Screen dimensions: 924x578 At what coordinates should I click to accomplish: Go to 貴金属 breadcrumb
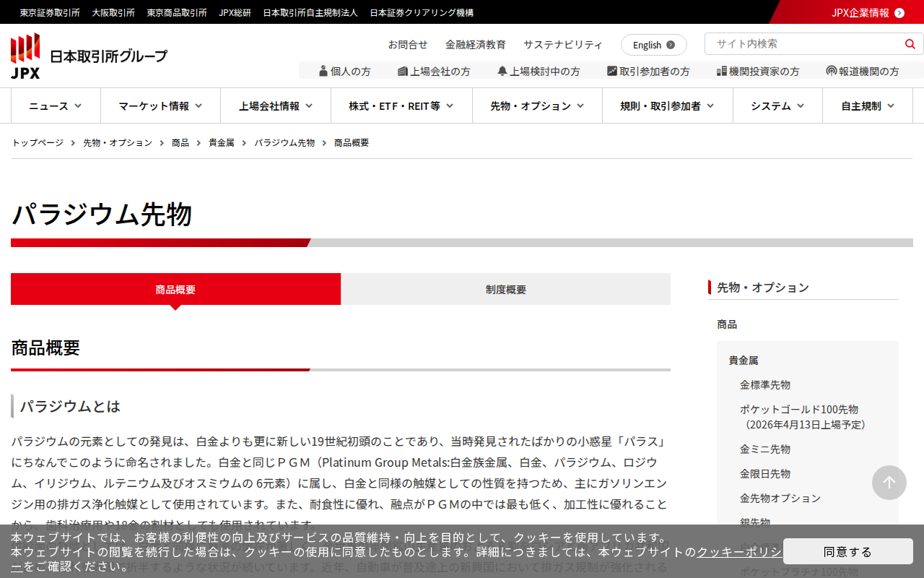coord(222,142)
